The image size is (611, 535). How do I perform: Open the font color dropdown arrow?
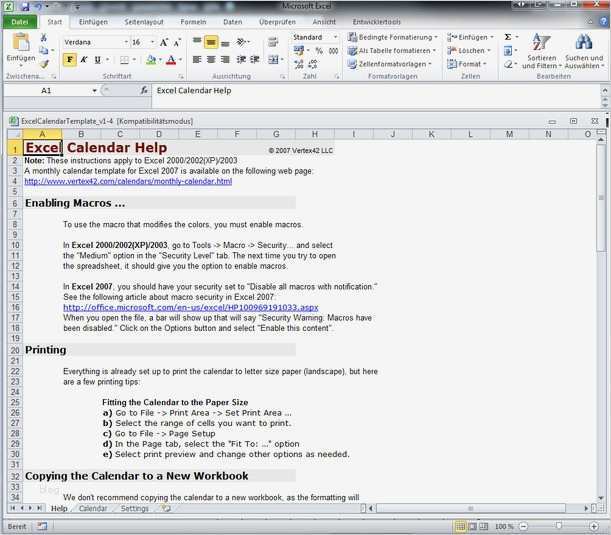point(180,60)
